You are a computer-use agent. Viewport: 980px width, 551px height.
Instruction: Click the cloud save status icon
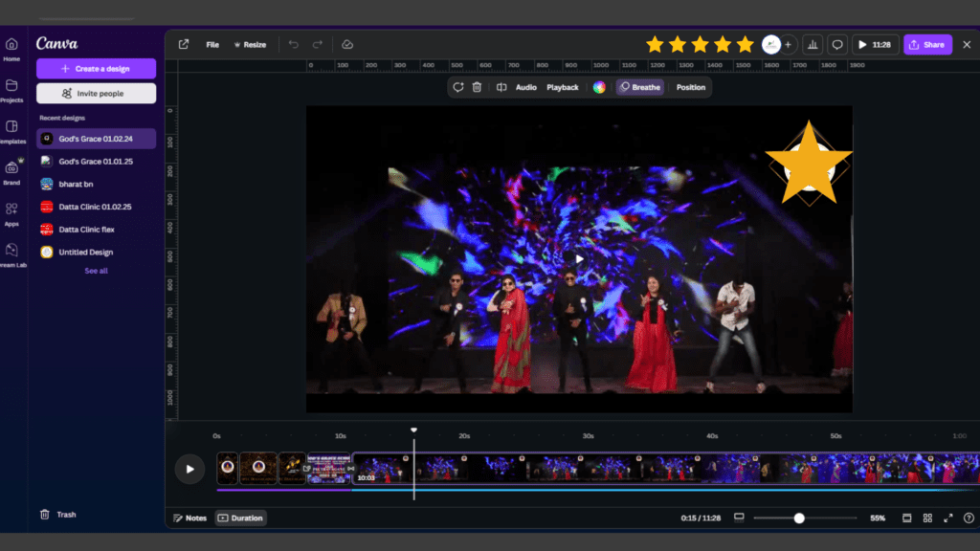(347, 45)
